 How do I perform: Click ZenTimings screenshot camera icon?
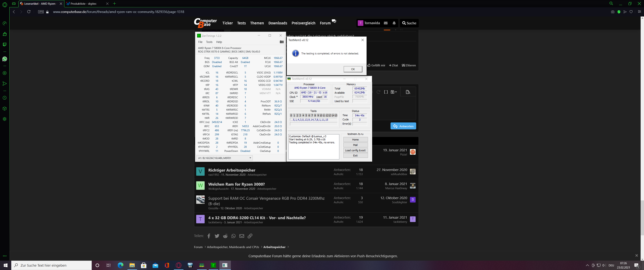coord(282,42)
